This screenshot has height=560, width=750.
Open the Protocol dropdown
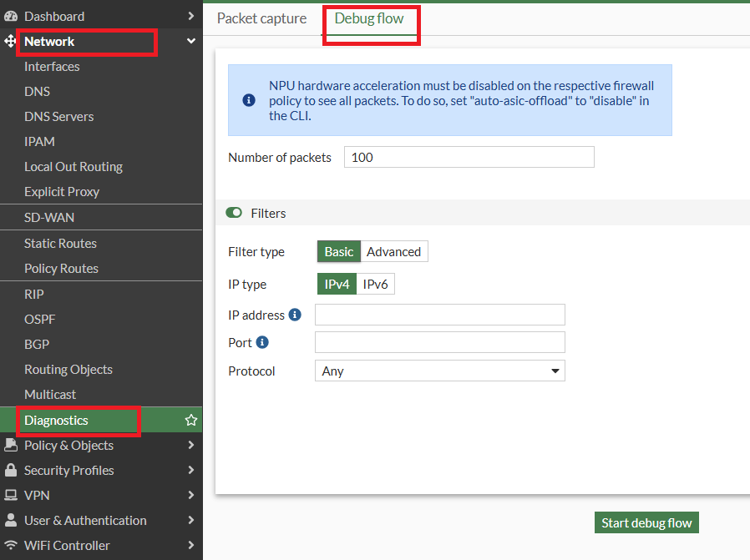coord(439,371)
